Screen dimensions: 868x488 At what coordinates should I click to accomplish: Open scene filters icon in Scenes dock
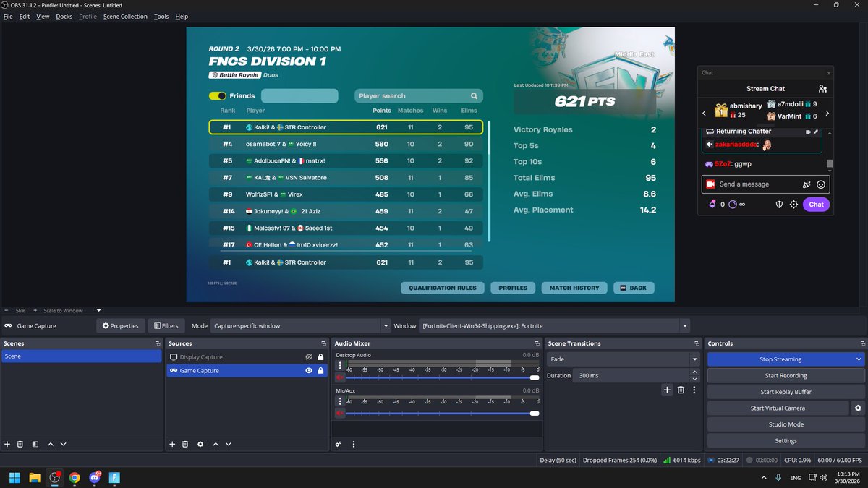35,444
